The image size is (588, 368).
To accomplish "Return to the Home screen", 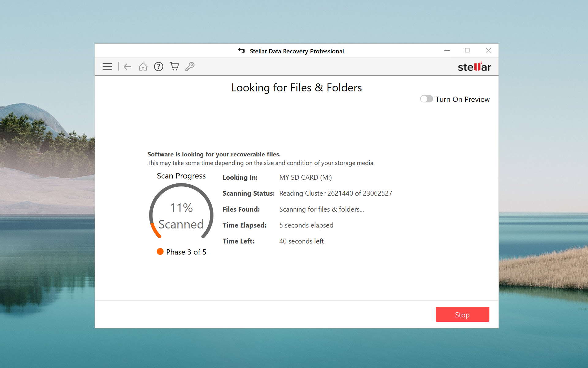I will pyautogui.click(x=143, y=67).
